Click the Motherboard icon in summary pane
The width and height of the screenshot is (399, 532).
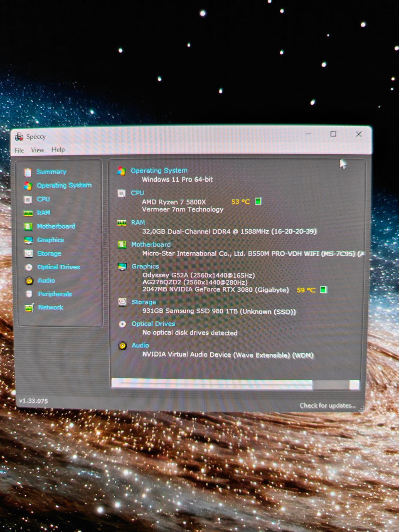122,245
